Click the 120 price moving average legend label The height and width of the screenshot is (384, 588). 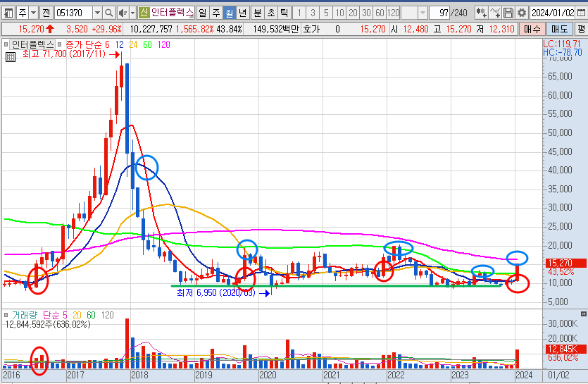[163, 44]
